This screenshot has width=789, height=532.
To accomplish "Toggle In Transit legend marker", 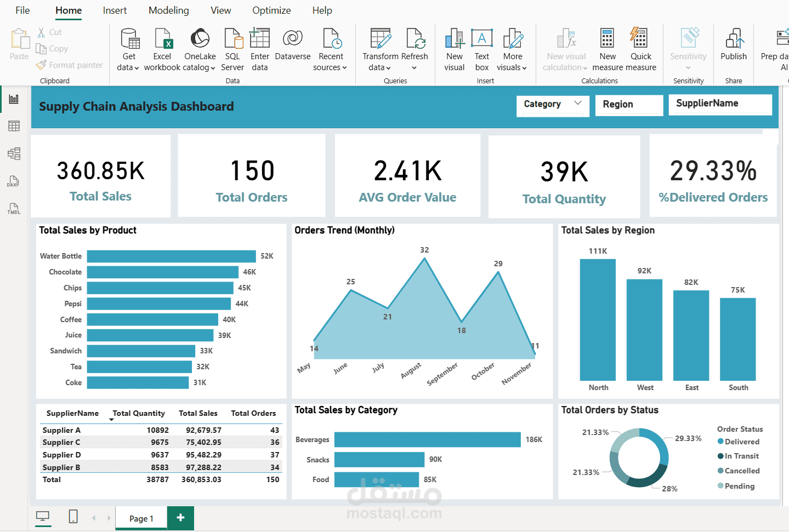I will (720, 456).
